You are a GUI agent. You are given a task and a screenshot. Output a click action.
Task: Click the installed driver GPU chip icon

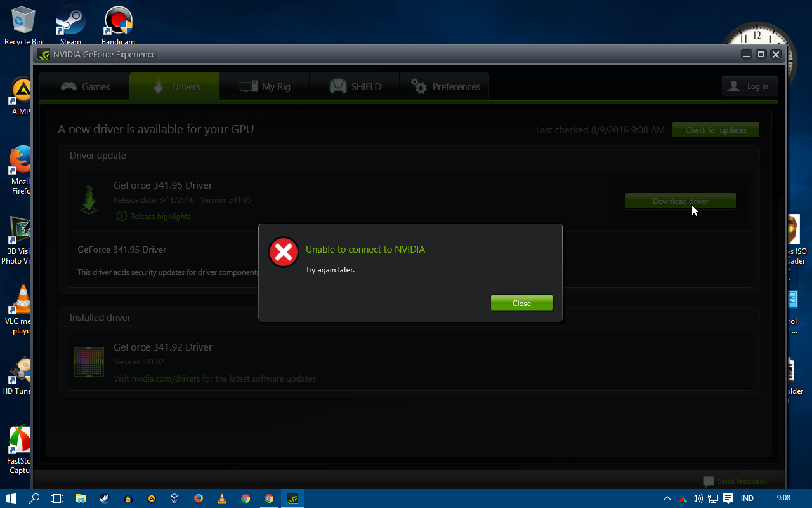tap(89, 362)
